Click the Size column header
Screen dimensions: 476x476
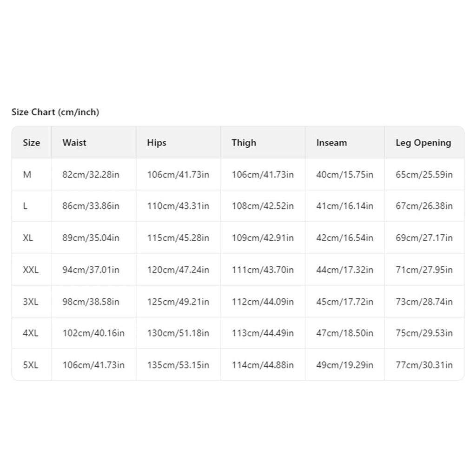(32, 143)
